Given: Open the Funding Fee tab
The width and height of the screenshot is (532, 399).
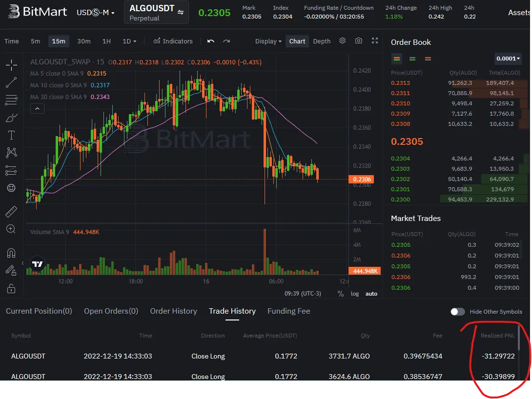Looking at the screenshot, I should tap(289, 311).
